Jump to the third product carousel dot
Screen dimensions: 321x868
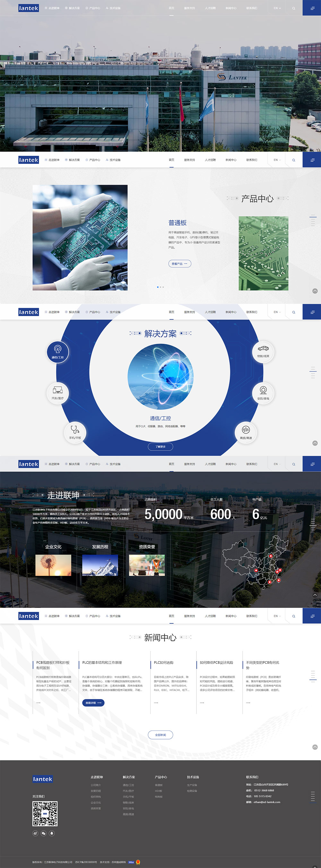pyautogui.click(x=163, y=287)
